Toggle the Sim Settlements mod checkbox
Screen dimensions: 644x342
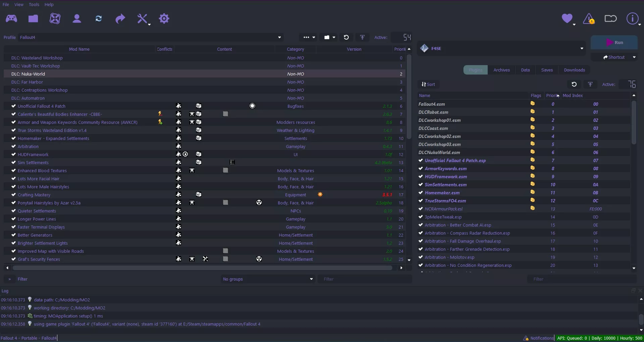point(13,162)
